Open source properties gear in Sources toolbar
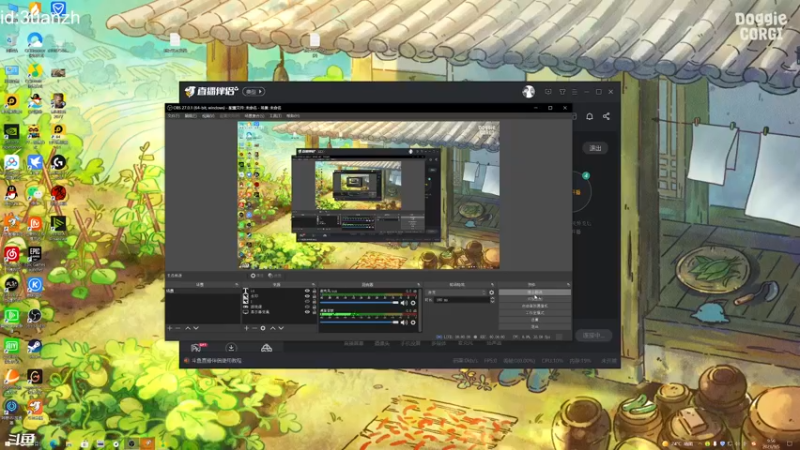The image size is (800, 450). [263, 328]
